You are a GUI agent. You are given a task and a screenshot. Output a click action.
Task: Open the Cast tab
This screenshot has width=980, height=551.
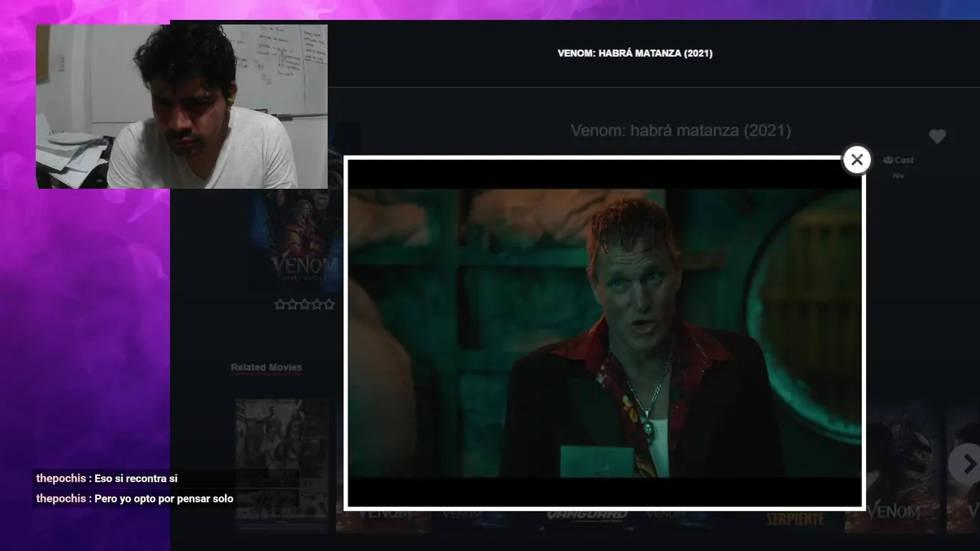899,160
